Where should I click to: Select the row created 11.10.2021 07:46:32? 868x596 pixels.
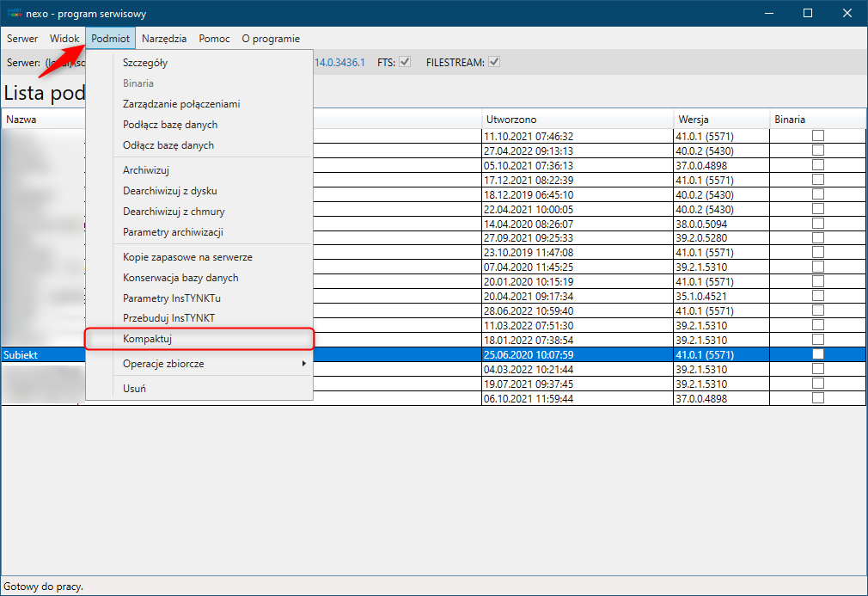[x=529, y=136]
